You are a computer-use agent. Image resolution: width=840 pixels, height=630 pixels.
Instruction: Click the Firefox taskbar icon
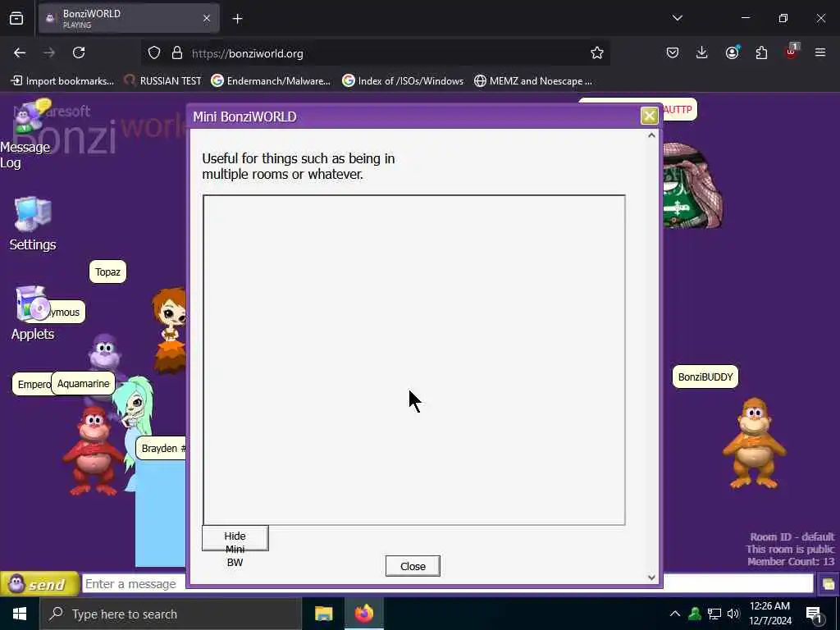tap(363, 614)
